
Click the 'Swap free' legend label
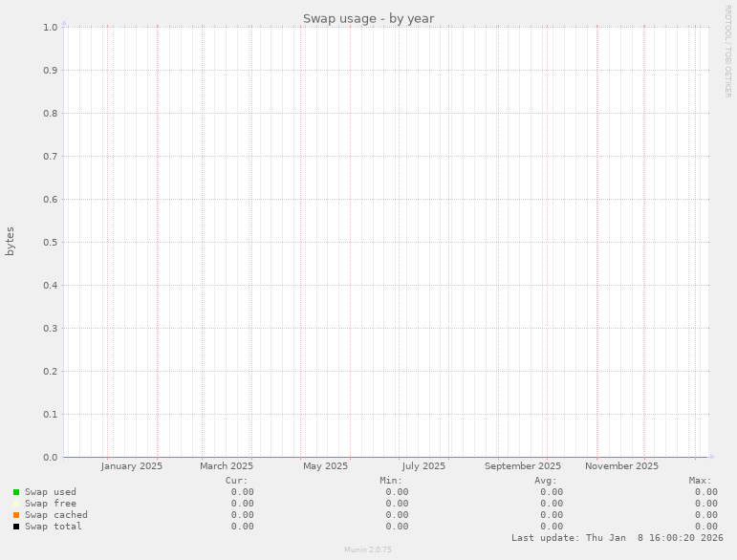(51, 504)
